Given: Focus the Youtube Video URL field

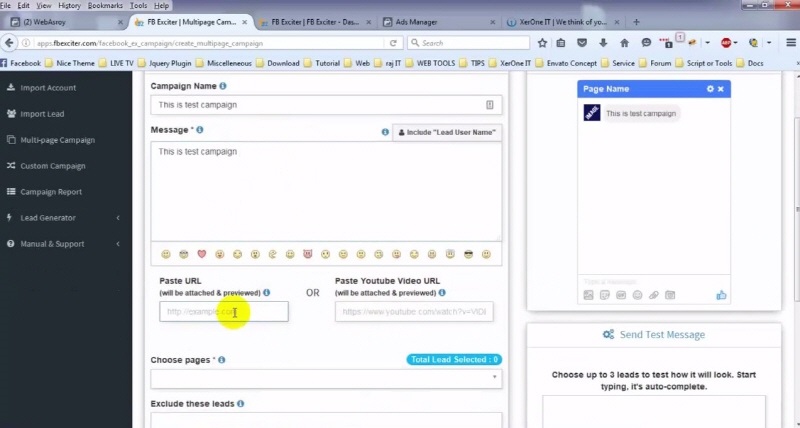Looking at the screenshot, I should [414, 311].
